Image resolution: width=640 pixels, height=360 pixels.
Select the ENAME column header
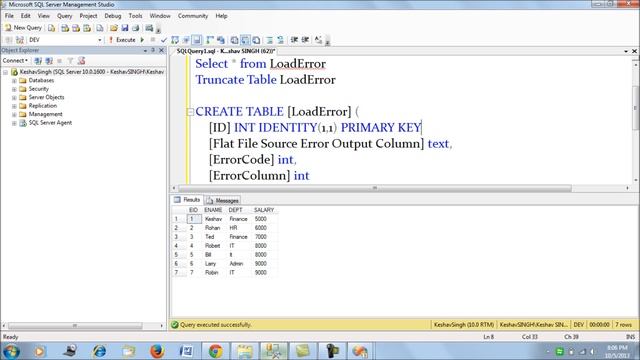[x=213, y=210]
